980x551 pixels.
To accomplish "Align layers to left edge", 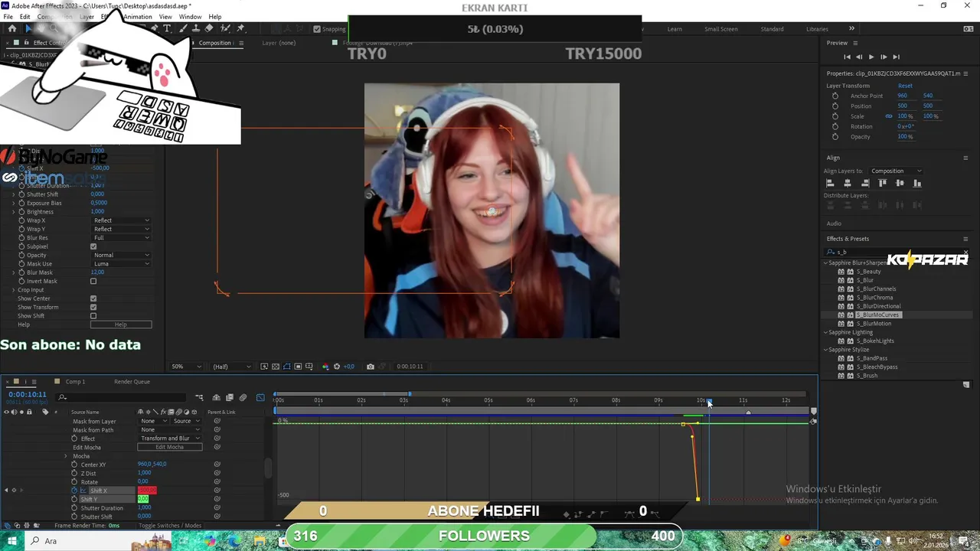I will pos(830,183).
